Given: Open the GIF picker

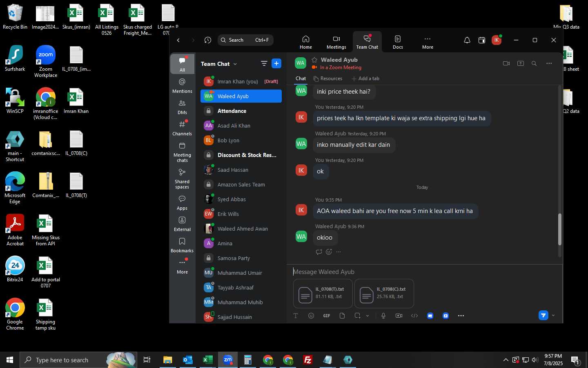Looking at the screenshot, I should point(327,316).
